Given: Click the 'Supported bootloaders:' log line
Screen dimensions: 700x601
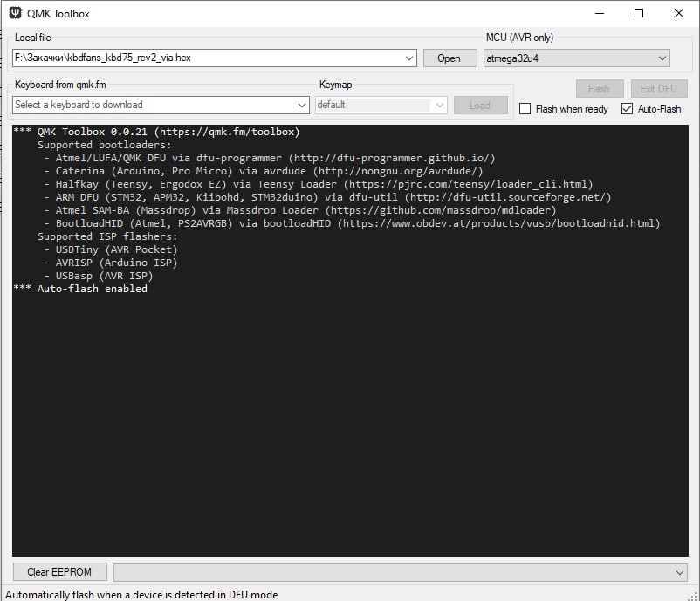Looking at the screenshot, I should tap(104, 145).
